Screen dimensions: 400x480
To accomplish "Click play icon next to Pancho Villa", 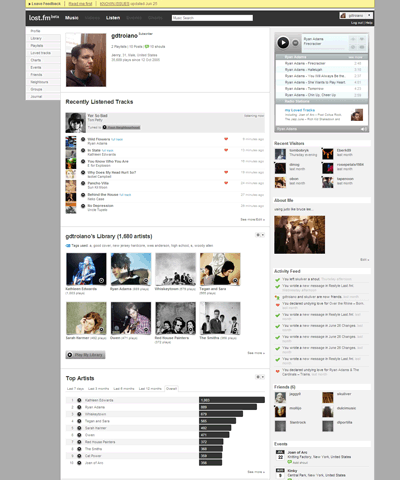I will (x=83, y=183).
